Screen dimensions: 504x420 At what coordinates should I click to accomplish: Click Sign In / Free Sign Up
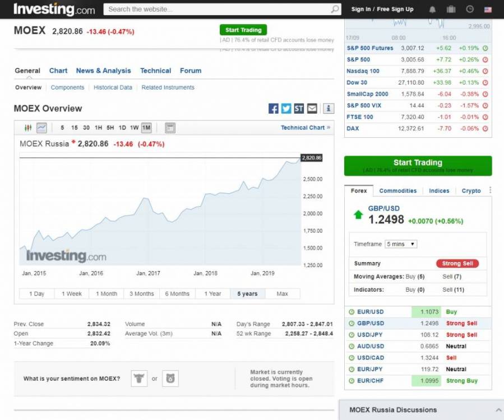pyautogui.click(x=382, y=9)
